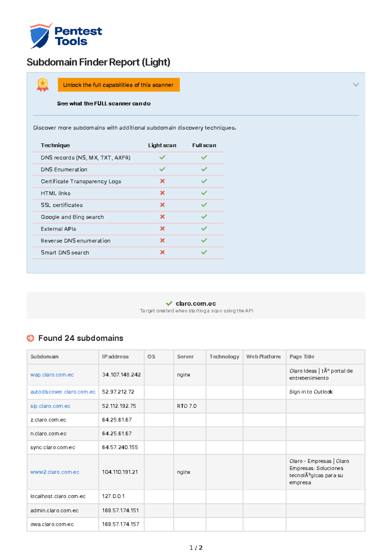This screenshot has height=555, width=392.
Task: Click red X for HTML links row
Action: coord(162,193)
